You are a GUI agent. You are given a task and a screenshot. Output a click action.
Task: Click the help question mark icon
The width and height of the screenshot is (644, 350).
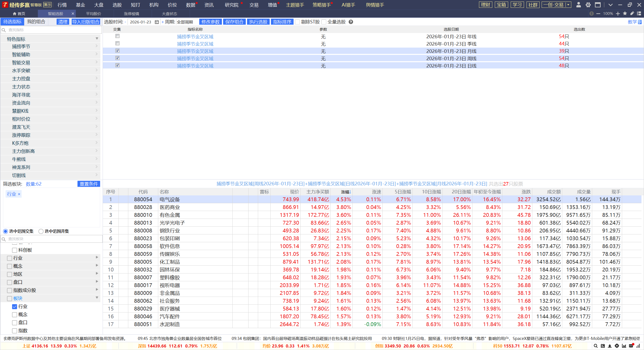click(351, 22)
